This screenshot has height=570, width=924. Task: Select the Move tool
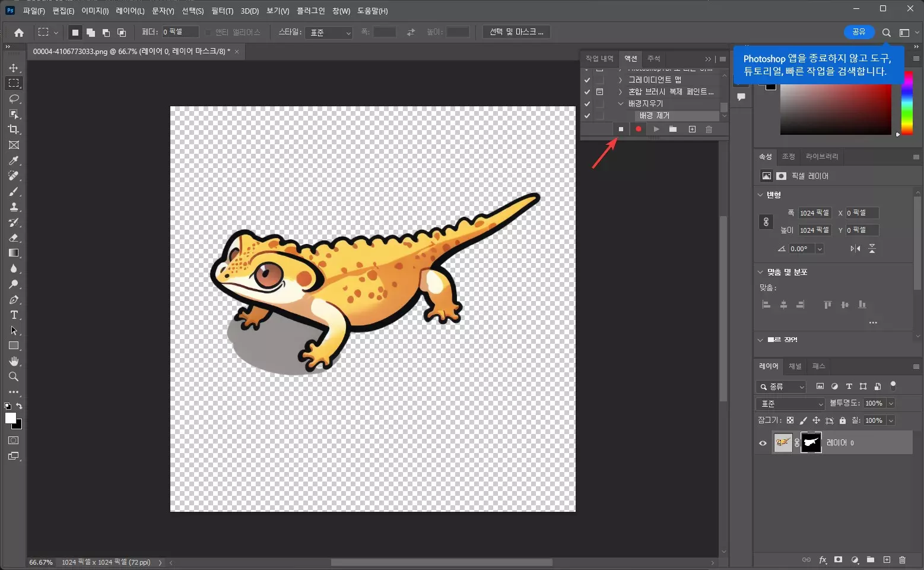[x=14, y=68]
